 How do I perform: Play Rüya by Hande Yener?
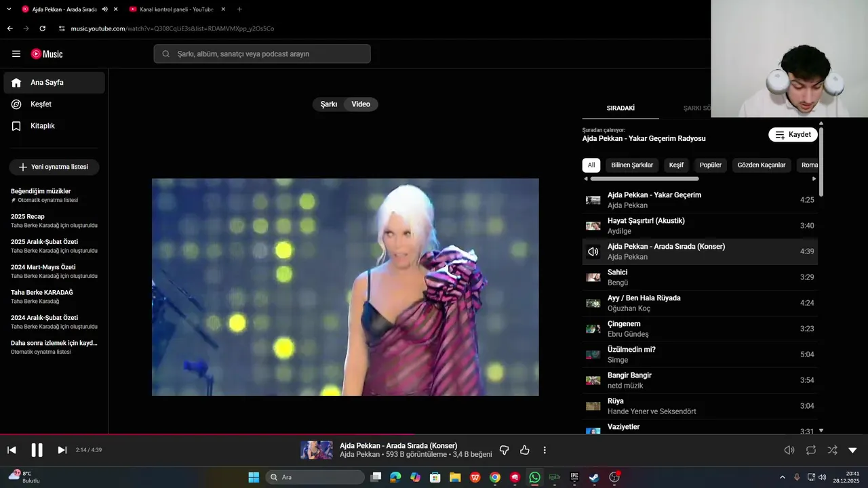(700, 406)
